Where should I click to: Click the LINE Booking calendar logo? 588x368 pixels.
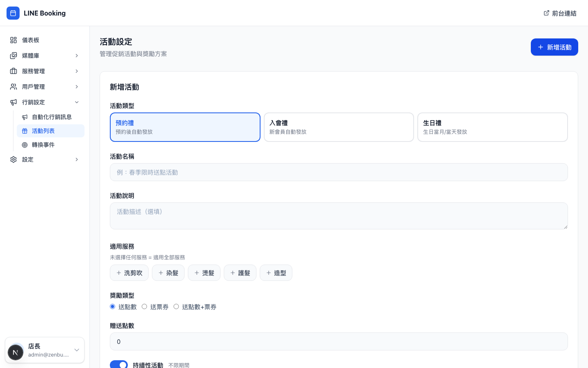pos(13,13)
